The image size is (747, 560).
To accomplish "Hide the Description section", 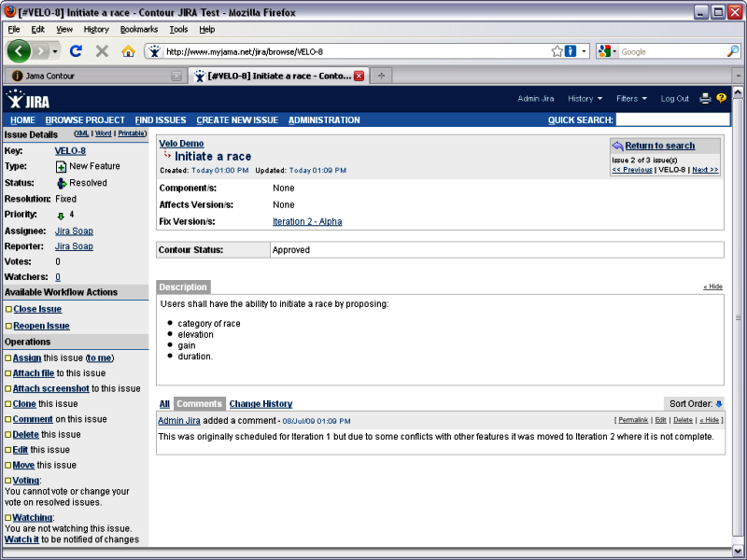I will coord(713,287).
